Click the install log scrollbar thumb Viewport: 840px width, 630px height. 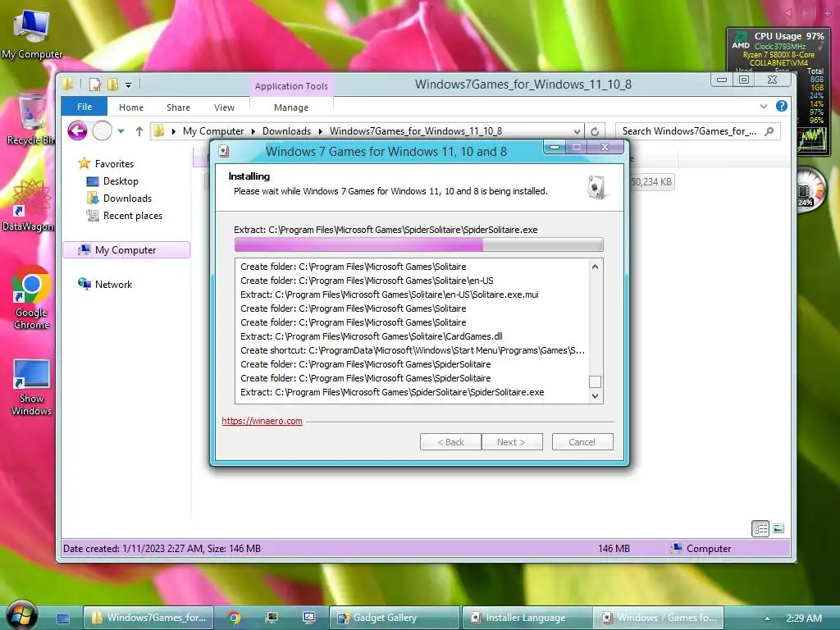click(595, 382)
